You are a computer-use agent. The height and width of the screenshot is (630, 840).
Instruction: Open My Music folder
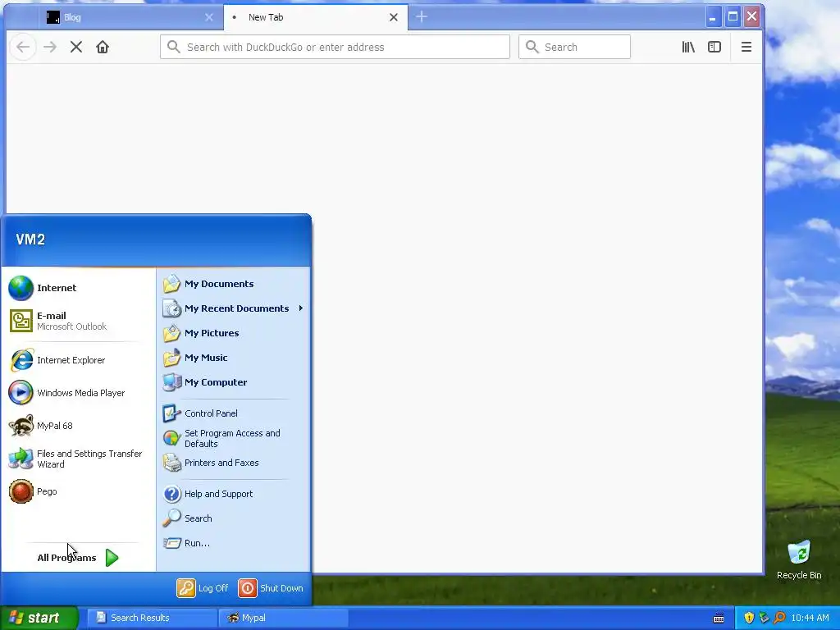(234, 358)
